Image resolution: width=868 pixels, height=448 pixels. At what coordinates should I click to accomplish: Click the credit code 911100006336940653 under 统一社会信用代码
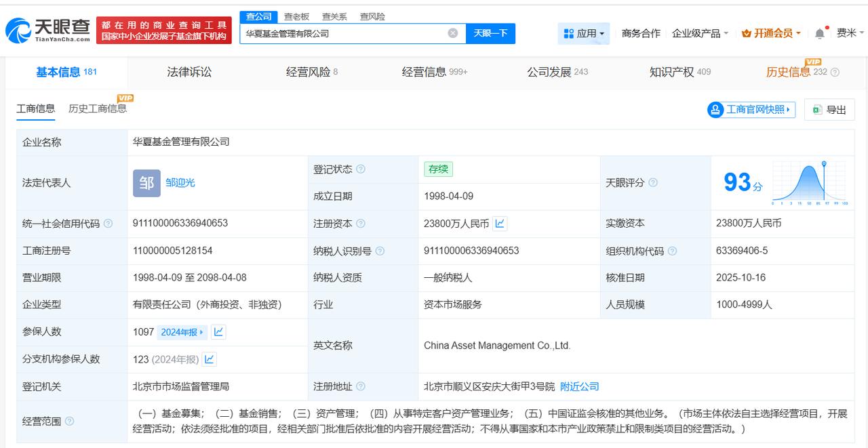[x=180, y=223]
